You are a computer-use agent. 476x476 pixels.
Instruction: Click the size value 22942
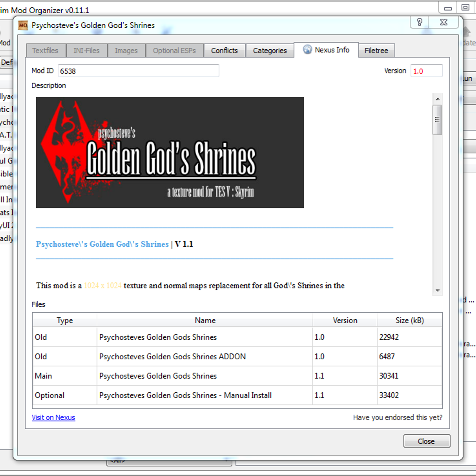coord(389,337)
